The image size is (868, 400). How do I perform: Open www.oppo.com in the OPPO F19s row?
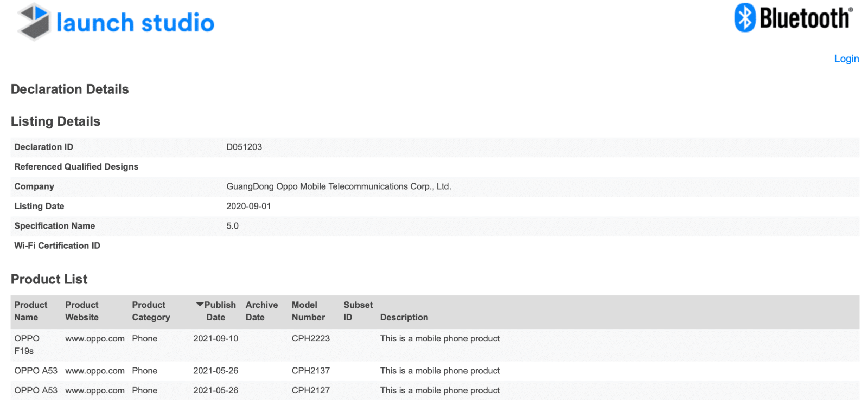95,339
